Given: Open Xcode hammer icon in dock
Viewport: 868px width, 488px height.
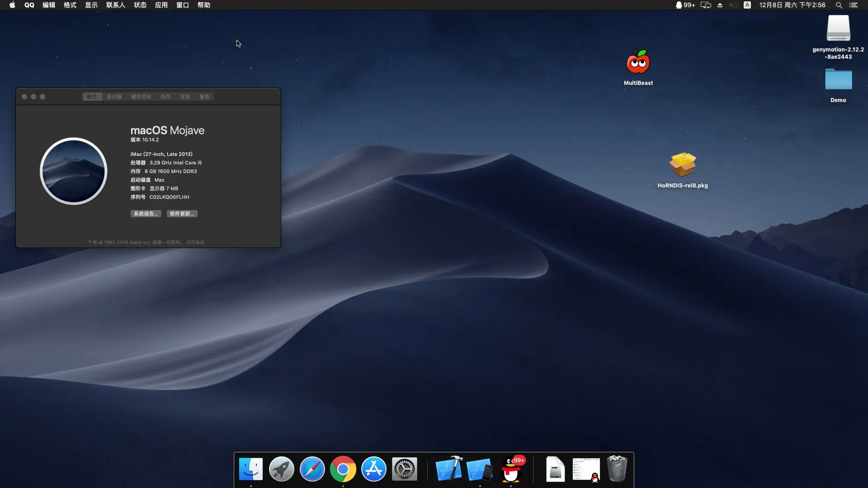Looking at the screenshot, I should tap(448, 469).
